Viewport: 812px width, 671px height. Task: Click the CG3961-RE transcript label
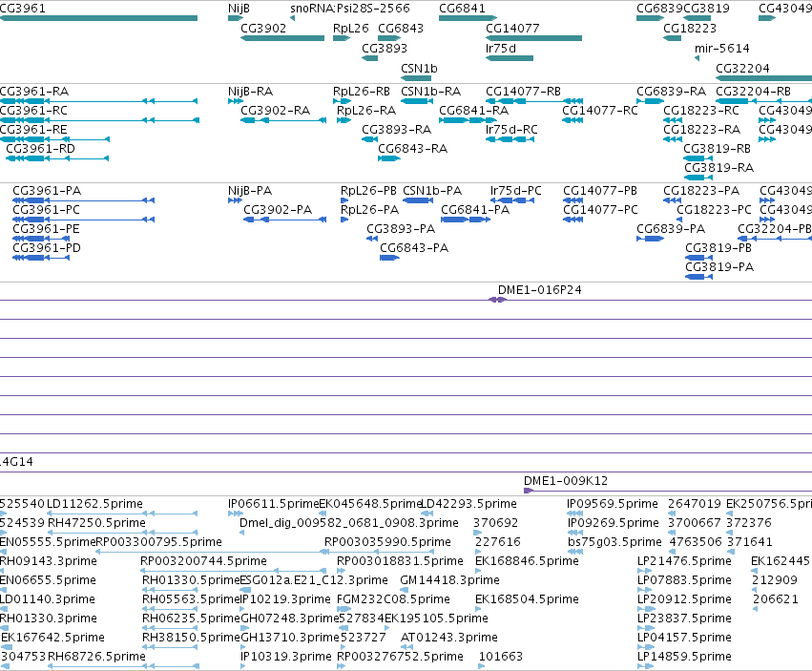tap(33, 130)
